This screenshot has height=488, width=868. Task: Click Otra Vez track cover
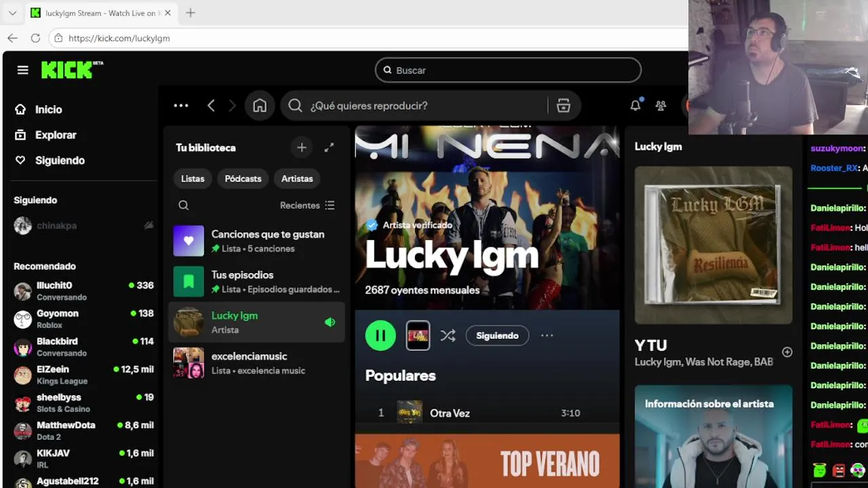[x=410, y=413]
